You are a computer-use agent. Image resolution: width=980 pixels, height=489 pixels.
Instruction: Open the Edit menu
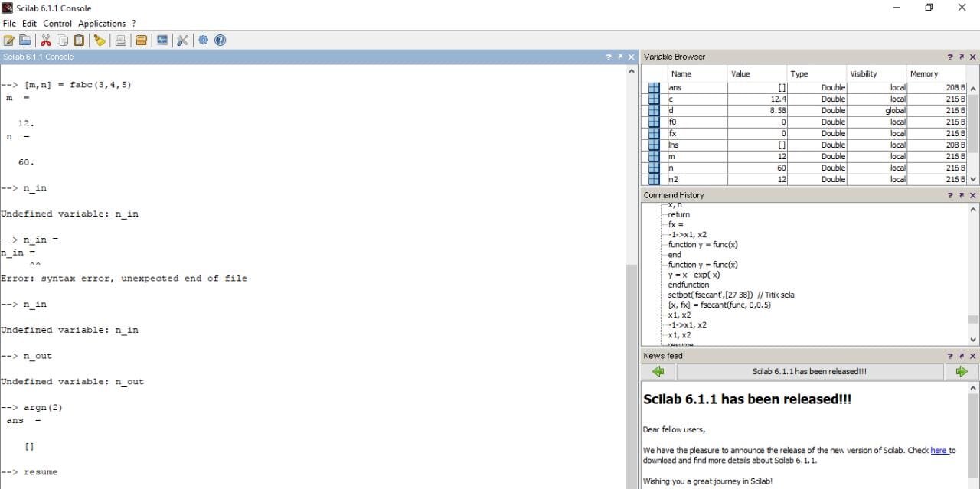(x=29, y=24)
